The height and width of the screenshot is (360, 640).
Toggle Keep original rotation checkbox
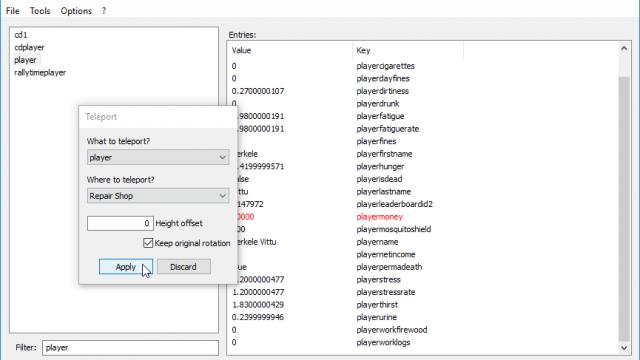(x=148, y=243)
